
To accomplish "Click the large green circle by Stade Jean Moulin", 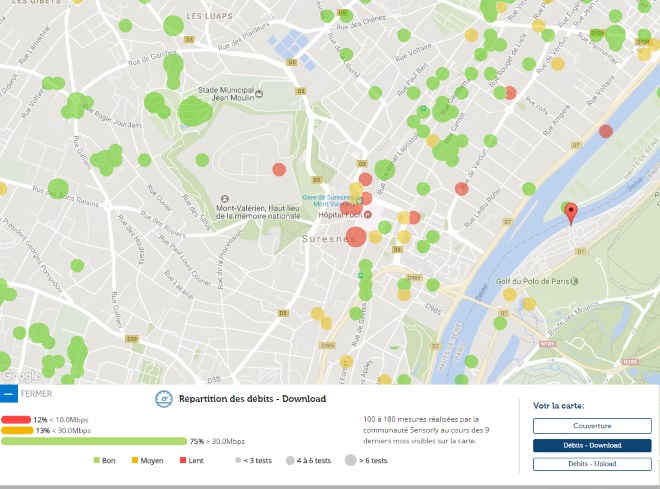I will pos(195,112).
